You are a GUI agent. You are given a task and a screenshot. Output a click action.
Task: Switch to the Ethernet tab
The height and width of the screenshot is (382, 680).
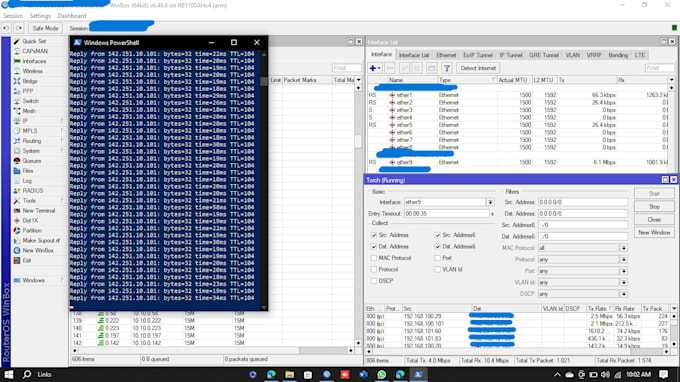point(446,55)
